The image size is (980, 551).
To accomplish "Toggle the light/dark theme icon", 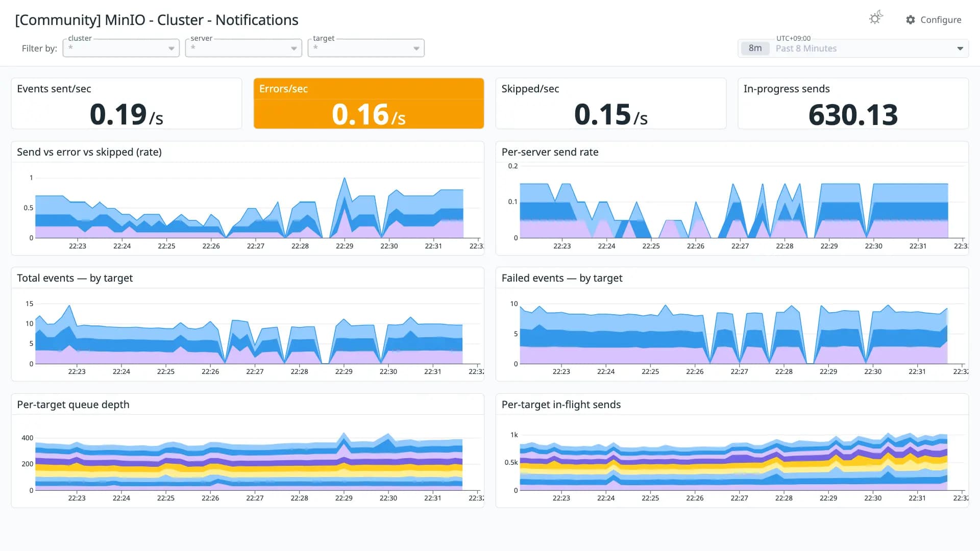I will coord(876,18).
